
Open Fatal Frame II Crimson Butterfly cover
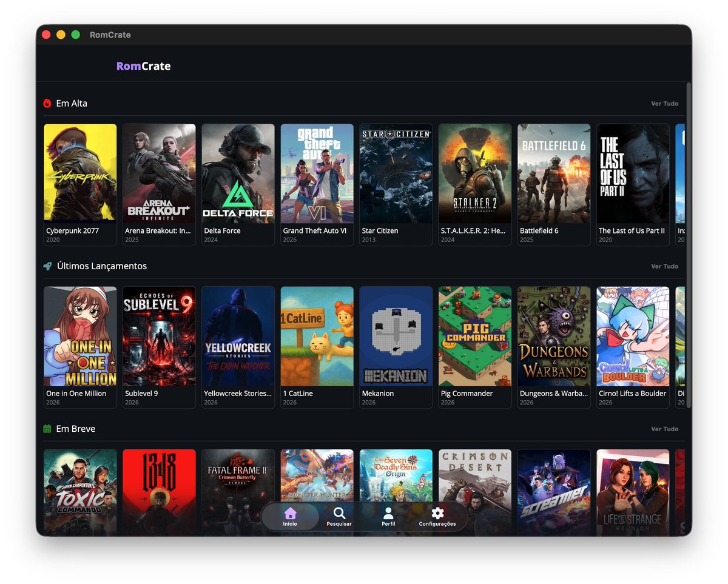click(238, 492)
